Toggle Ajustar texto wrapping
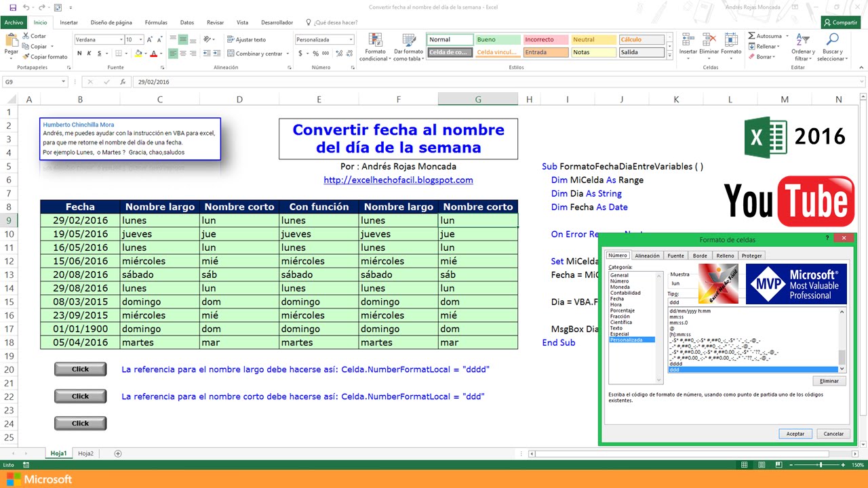Image resolution: width=868 pixels, height=488 pixels. (x=246, y=40)
